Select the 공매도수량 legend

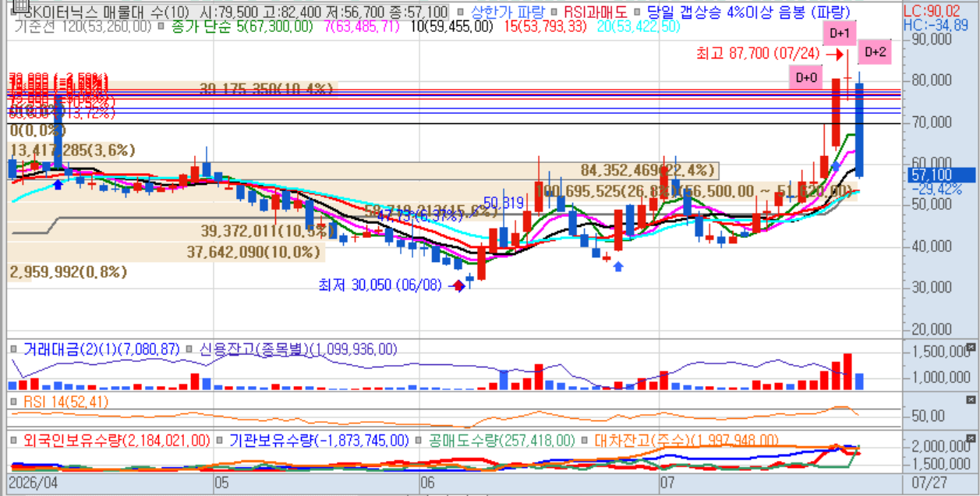pos(501,441)
